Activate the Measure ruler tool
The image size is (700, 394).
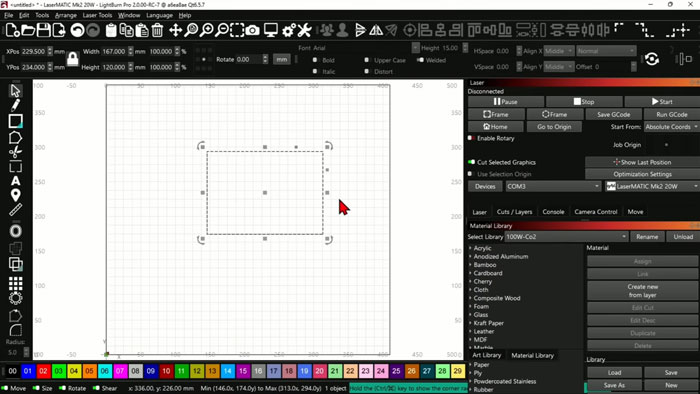(x=15, y=210)
